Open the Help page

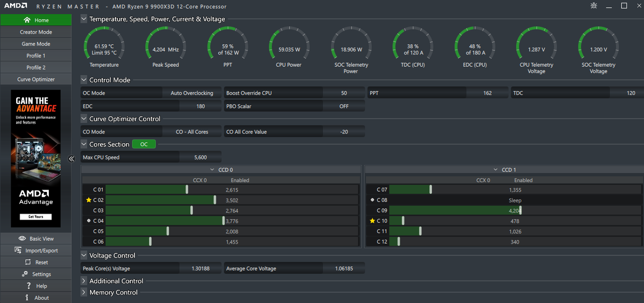(36, 286)
